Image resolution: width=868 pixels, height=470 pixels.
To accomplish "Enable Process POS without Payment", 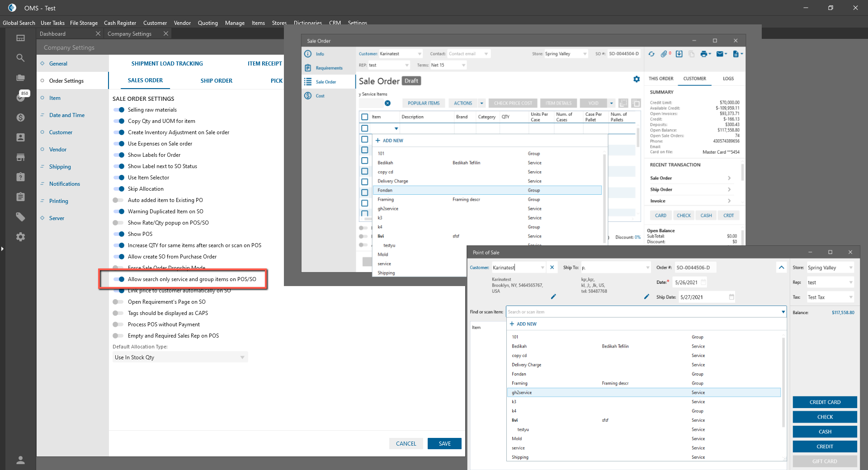I will pos(118,324).
